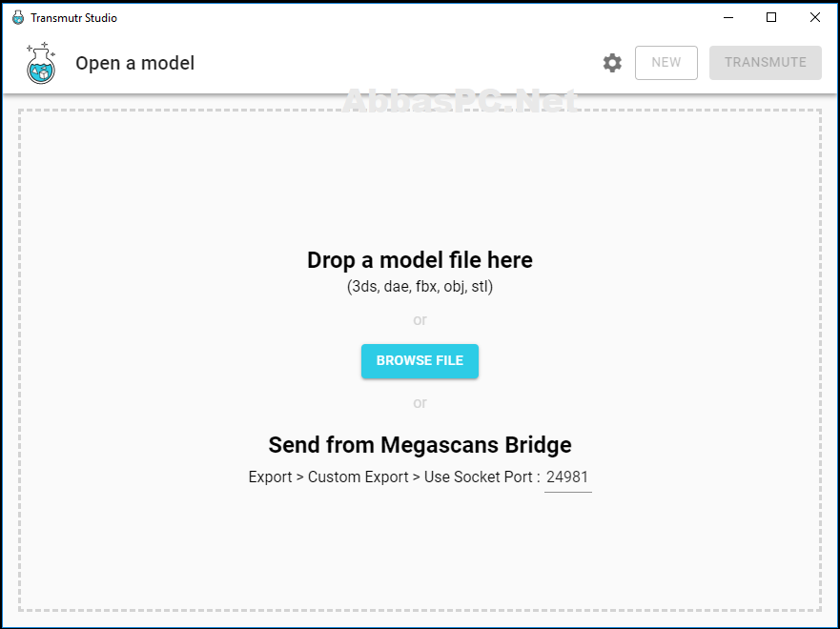Click the 'Send from Megascans Bridge' heading

(420, 445)
